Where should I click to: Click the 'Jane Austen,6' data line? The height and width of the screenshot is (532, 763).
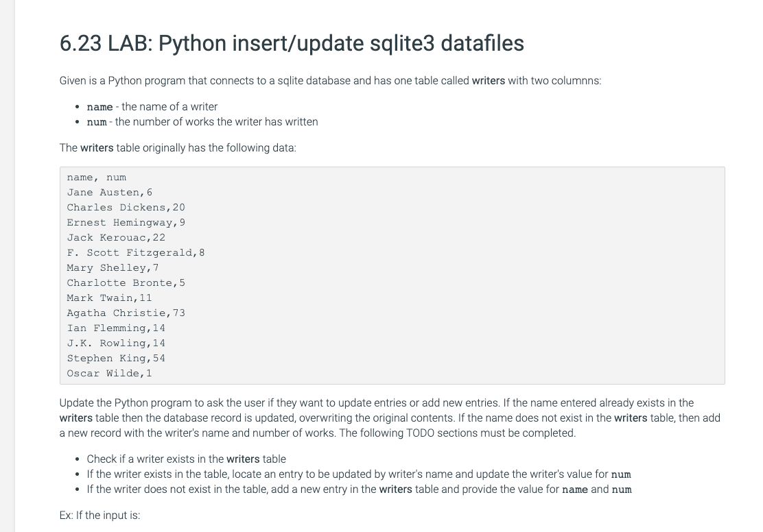tap(110, 192)
